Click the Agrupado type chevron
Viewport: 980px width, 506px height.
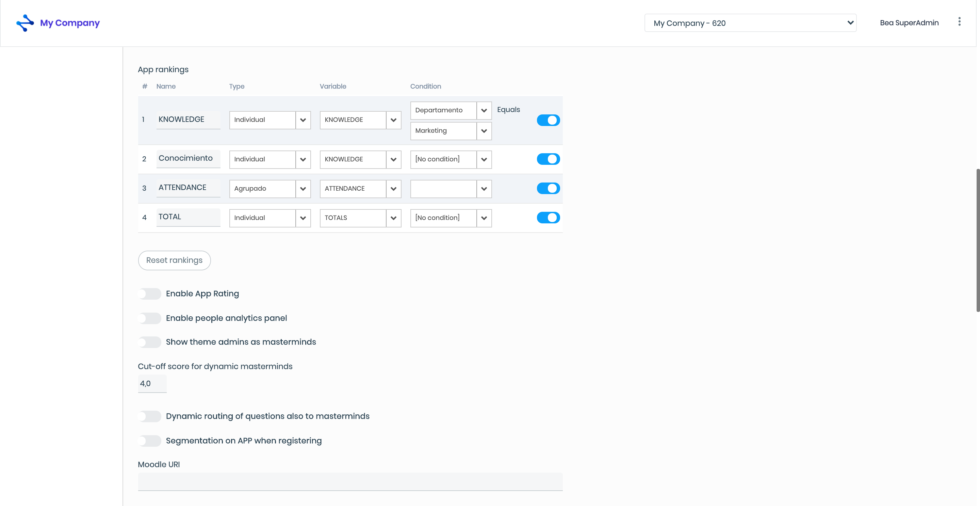pos(303,189)
